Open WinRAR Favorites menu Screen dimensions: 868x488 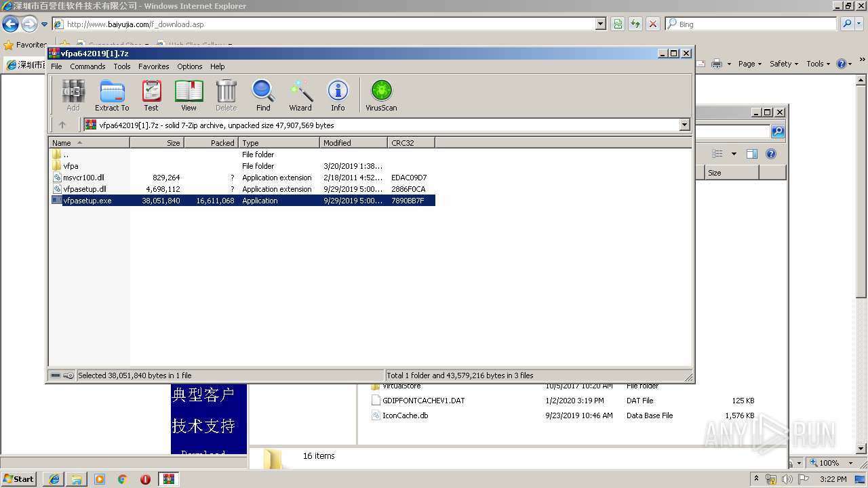pyautogui.click(x=154, y=66)
